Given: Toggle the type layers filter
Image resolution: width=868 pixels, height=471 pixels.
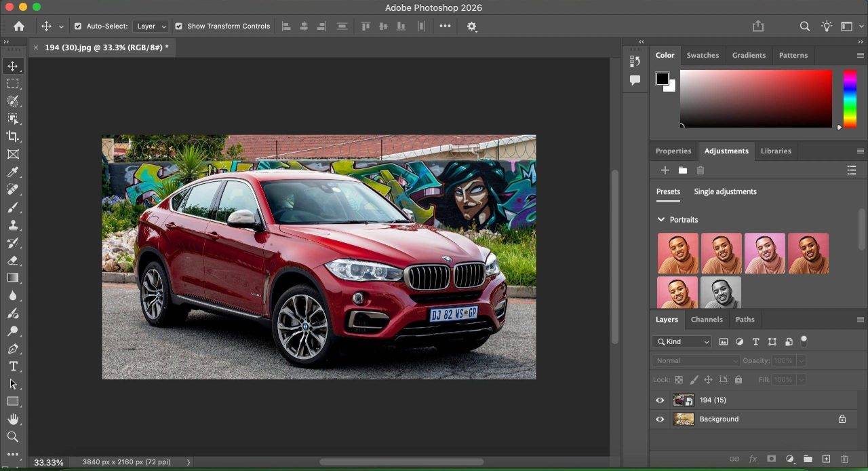Looking at the screenshot, I should 756,342.
